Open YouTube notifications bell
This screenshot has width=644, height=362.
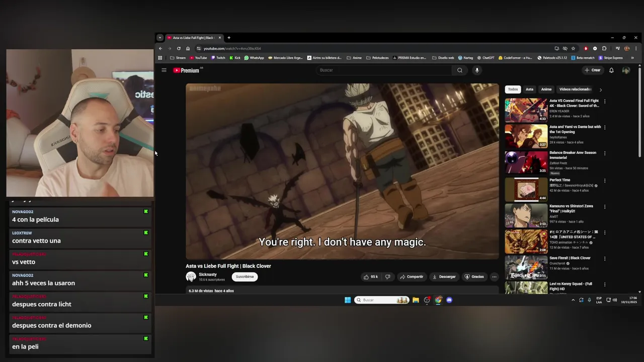611,70
